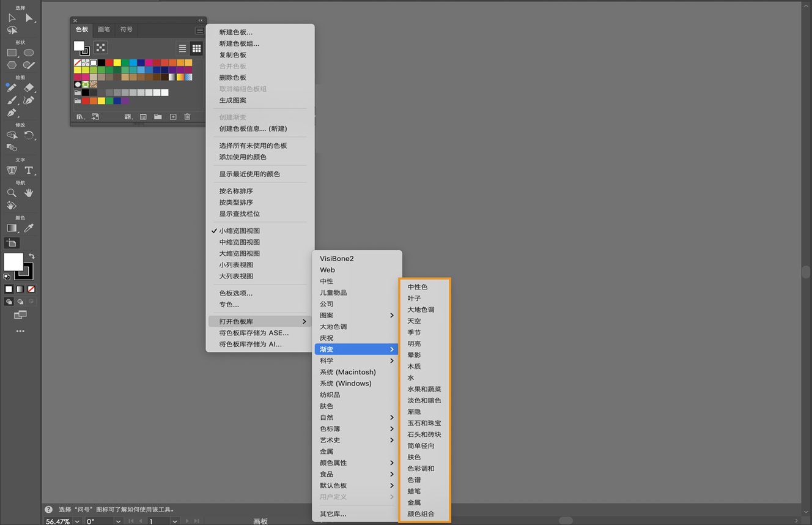
Task: Select the Paintbrush tool
Action: tap(12, 100)
